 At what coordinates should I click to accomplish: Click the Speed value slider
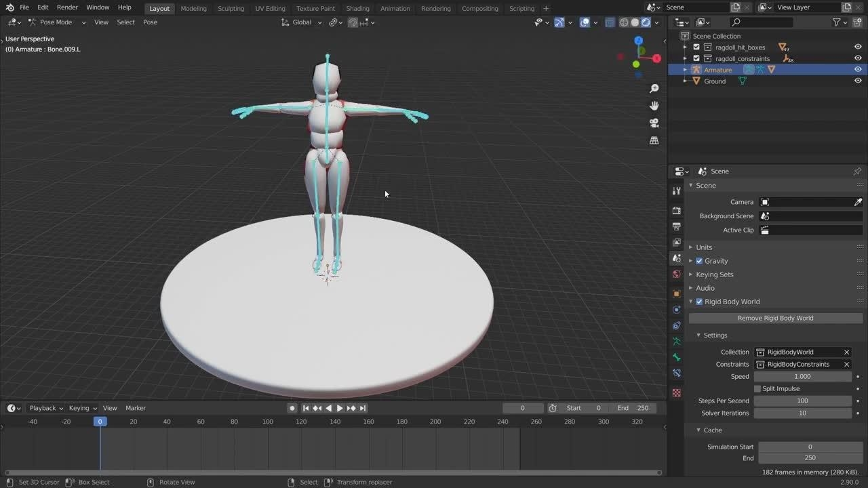point(802,377)
